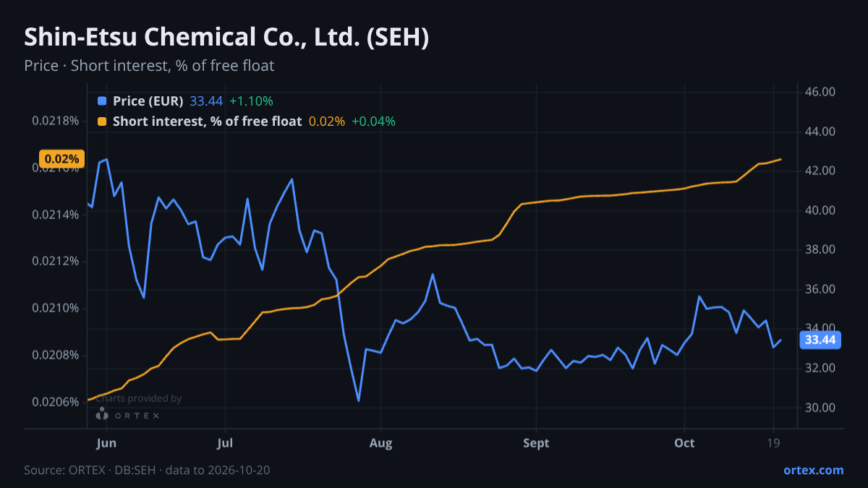Screen dimensions: 868x488
Task: Click the legend price value 33.44
Action: pos(206,101)
